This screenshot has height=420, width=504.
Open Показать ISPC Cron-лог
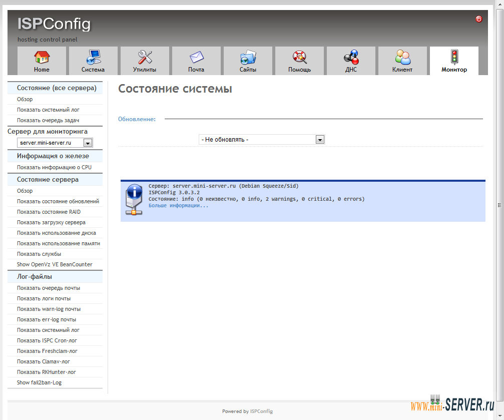pyautogui.click(x=47, y=340)
